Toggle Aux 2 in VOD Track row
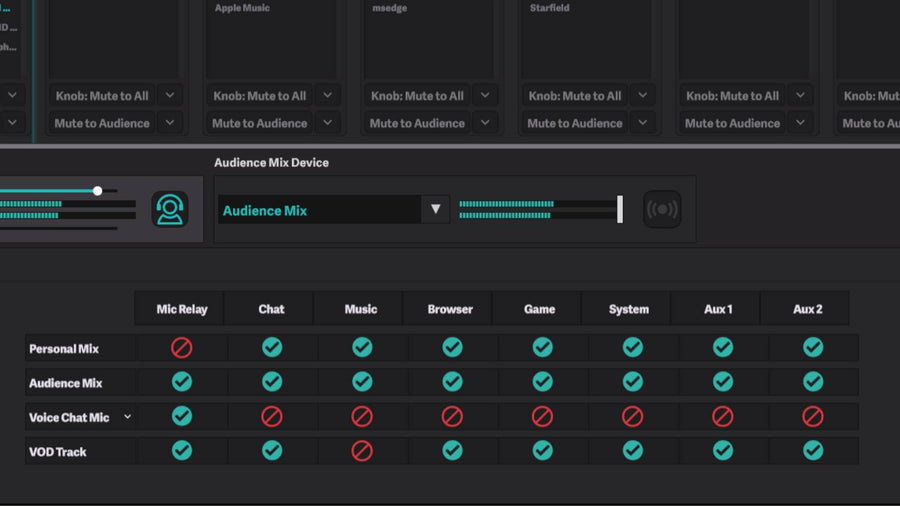900x506 pixels. click(x=813, y=451)
